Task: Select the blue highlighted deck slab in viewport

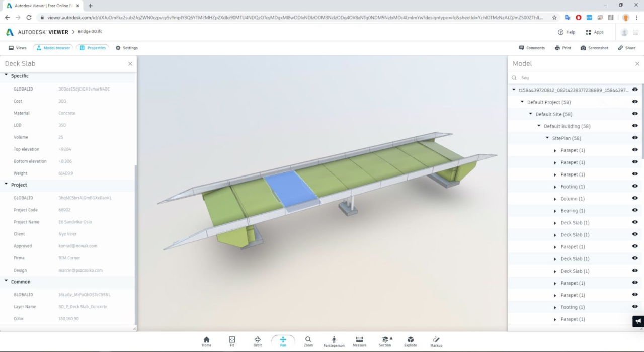Action: [290, 189]
